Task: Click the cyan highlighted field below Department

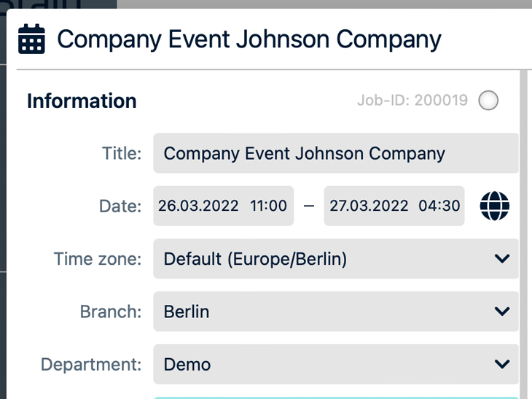Action: [x=335, y=397]
